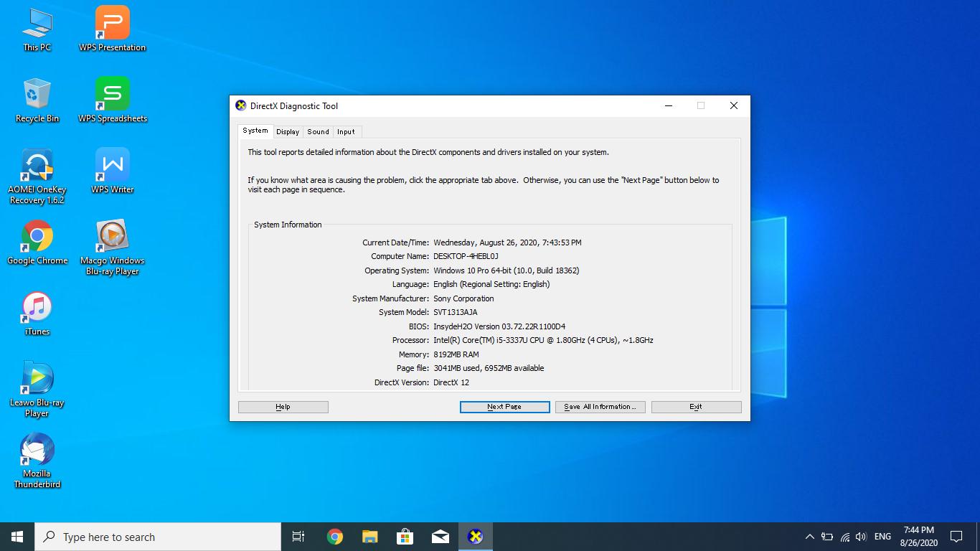Show hidden system tray icons
This screenshot has height=551, width=980.
click(810, 537)
